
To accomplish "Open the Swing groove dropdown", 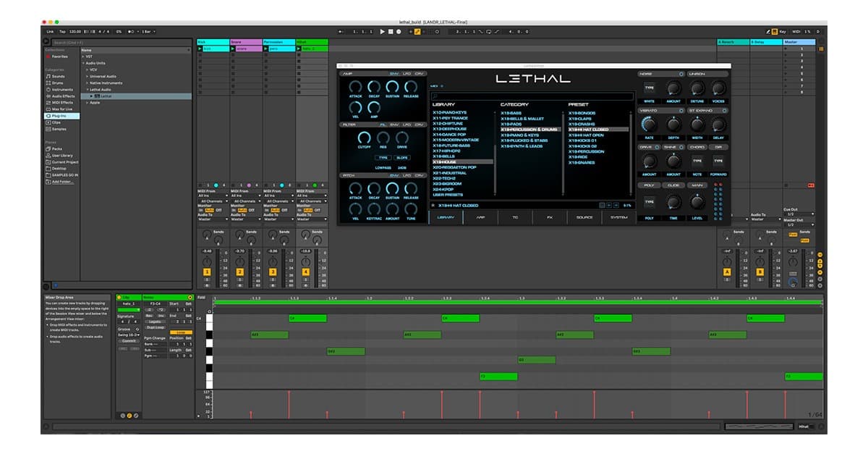I will tap(129, 335).
